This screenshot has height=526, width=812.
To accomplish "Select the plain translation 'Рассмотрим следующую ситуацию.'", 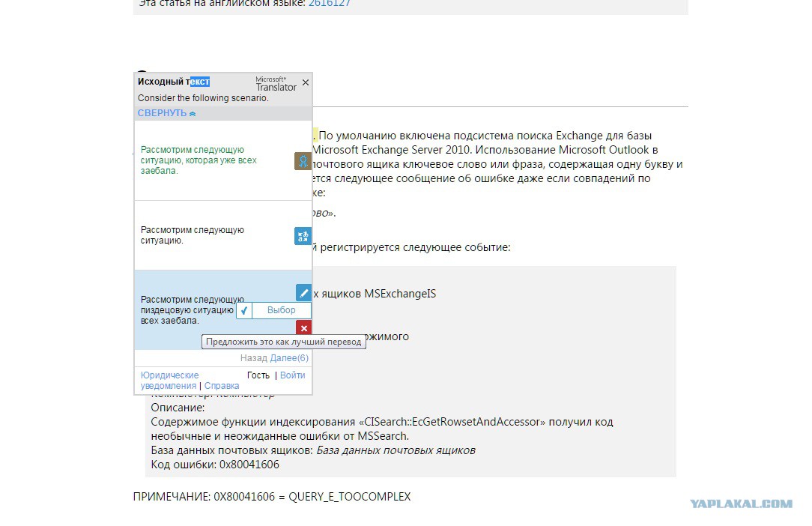I will click(x=192, y=235).
